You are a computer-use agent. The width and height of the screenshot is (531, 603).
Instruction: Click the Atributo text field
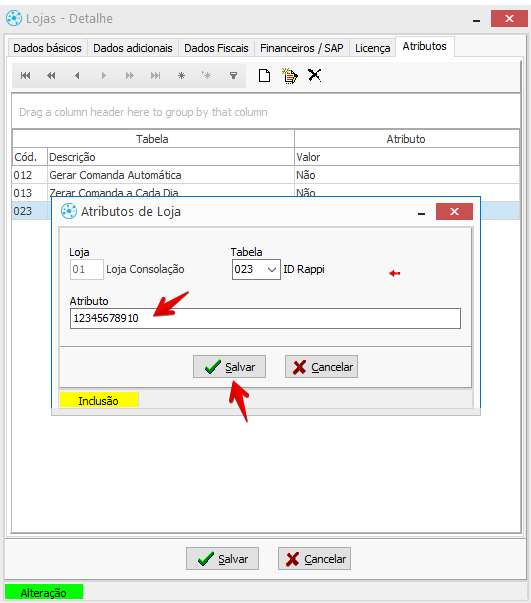pos(265,318)
